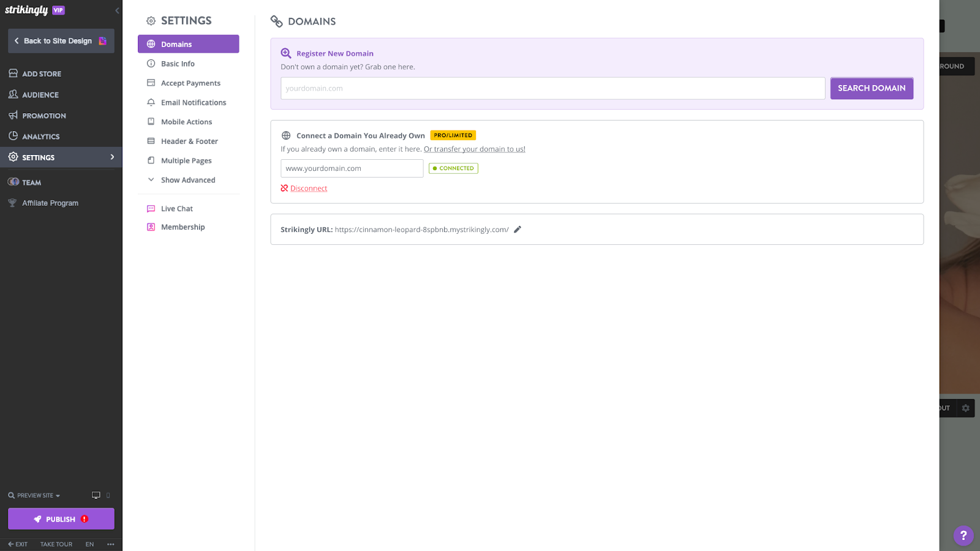Viewport: 980px width, 551px height.
Task: Collapse the left sidebar with the arrow icon
Action: [x=117, y=10]
